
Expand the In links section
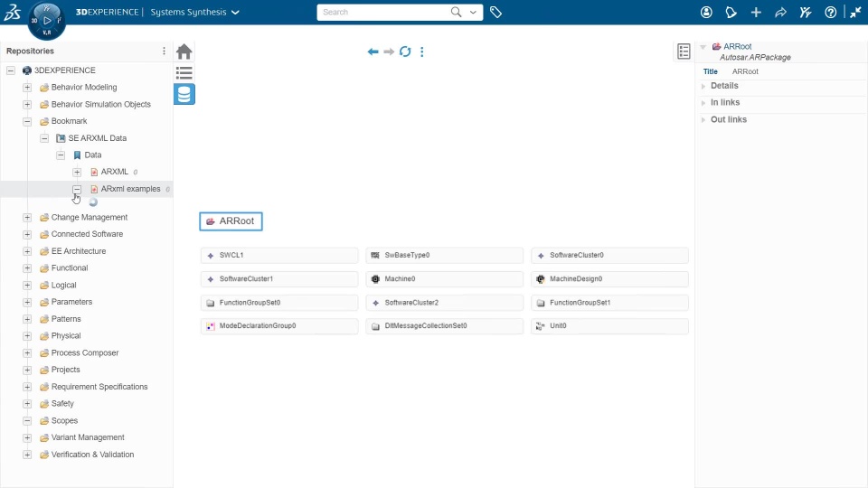[703, 102]
